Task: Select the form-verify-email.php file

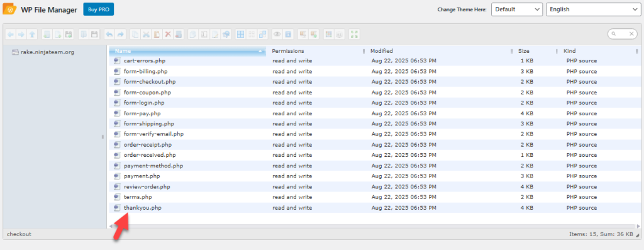Action: tap(374, 134)
